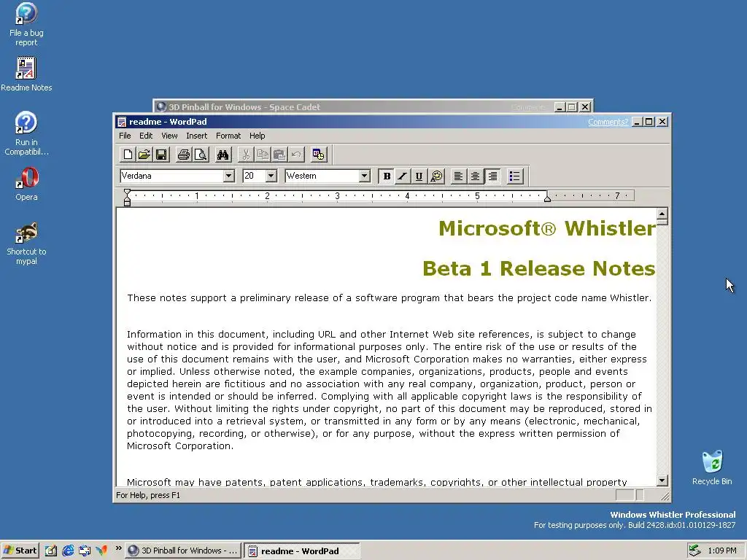Click the Insert Date/Time icon
This screenshot has height=560, width=747.
point(318,155)
